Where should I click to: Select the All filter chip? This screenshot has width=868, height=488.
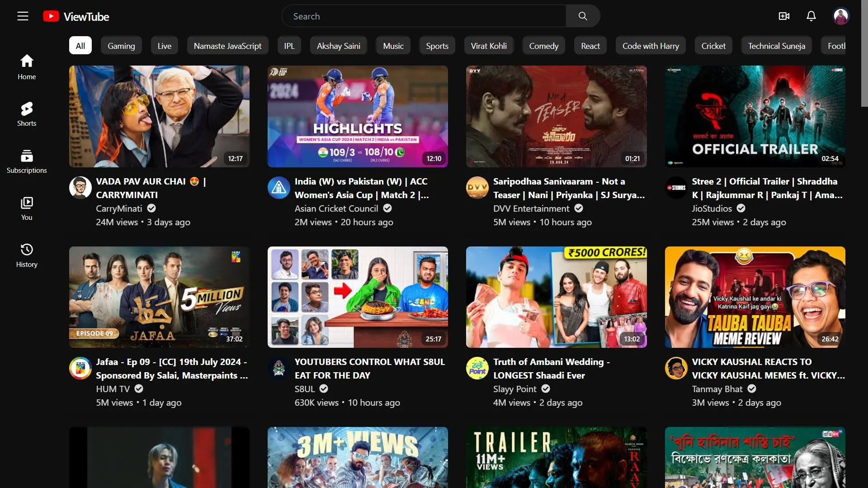click(80, 46)
